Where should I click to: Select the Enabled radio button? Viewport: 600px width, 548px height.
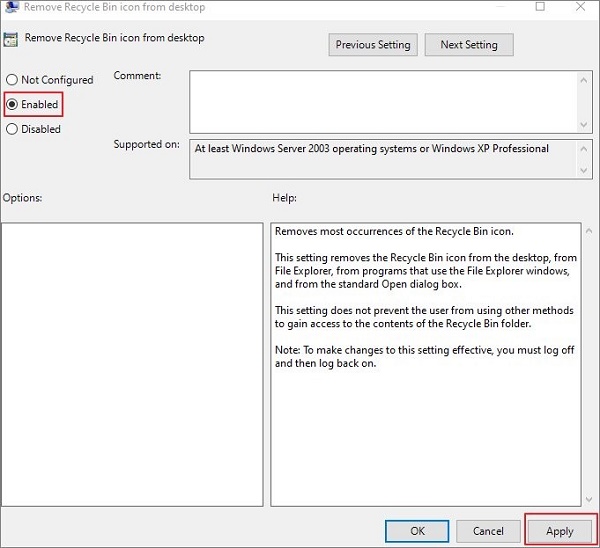12,104
